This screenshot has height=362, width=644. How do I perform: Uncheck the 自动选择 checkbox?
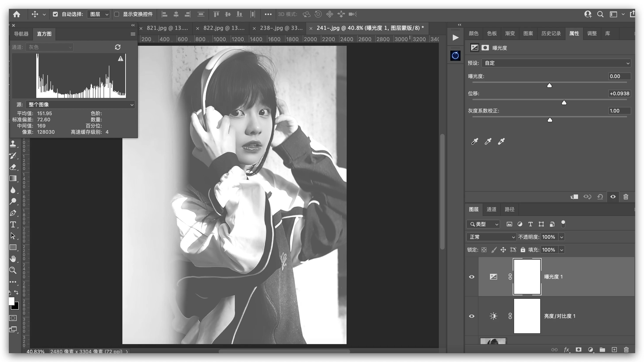click(x=55, y=14)
